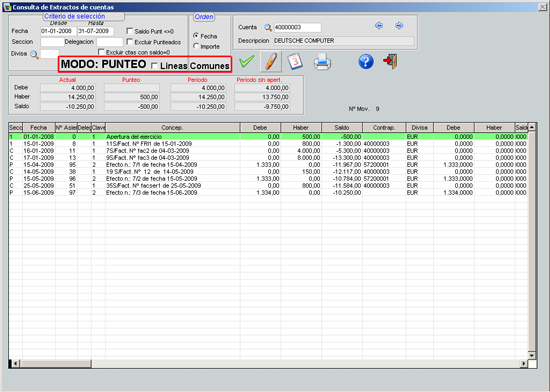Image resolution: width=550 pixels, height=392 pixels.
Task: Select row Efecto n.: 7/2 de fecha 15-05-2009
Action: pyautogui.click(x=268, y=178)
